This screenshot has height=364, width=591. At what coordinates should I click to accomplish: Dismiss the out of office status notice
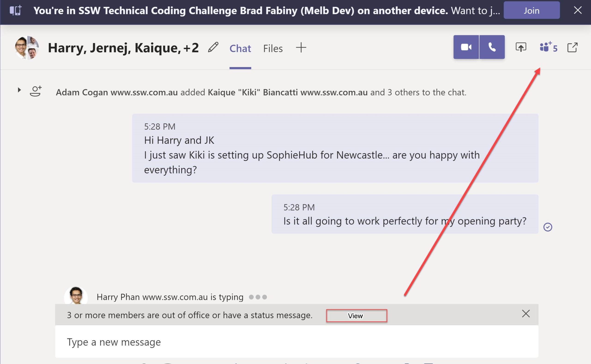coord(526,314)
